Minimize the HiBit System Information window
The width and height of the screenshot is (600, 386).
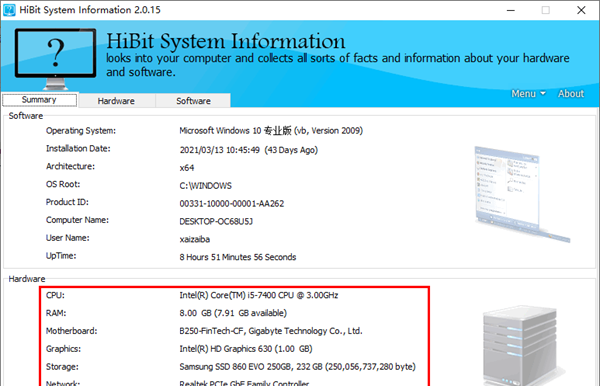511,10
